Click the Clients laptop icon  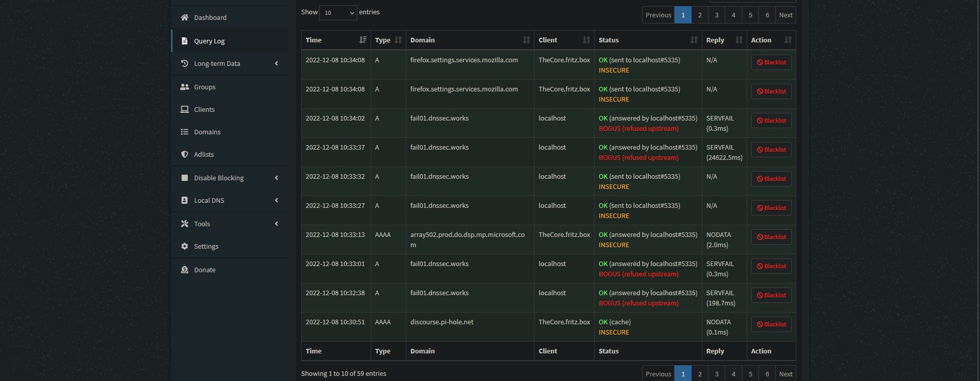point(185,109)
